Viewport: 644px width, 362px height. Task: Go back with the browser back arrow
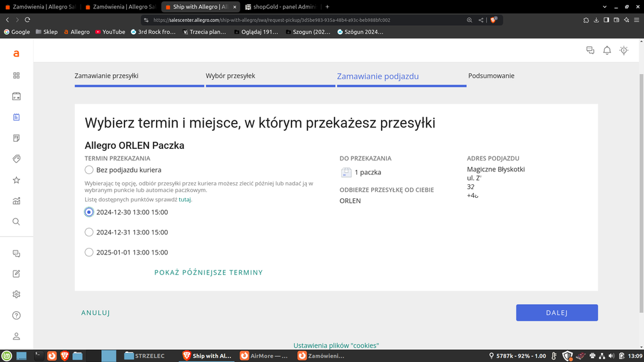coord(7,20)
